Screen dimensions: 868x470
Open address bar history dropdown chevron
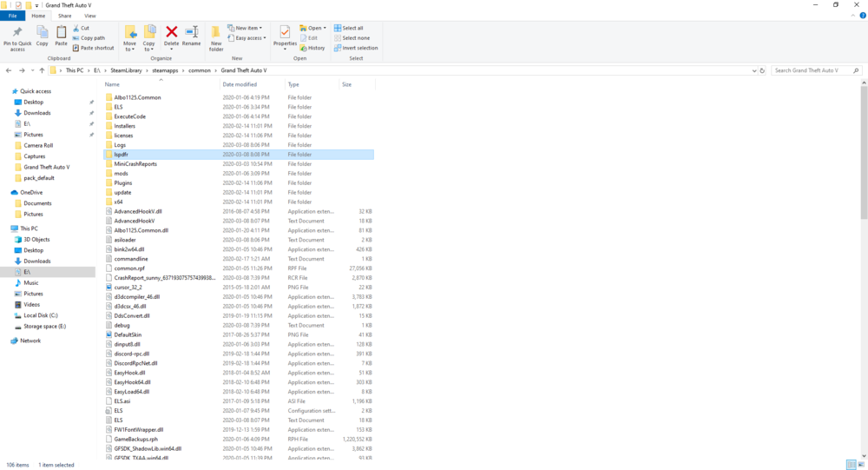(x=754, y=70)
